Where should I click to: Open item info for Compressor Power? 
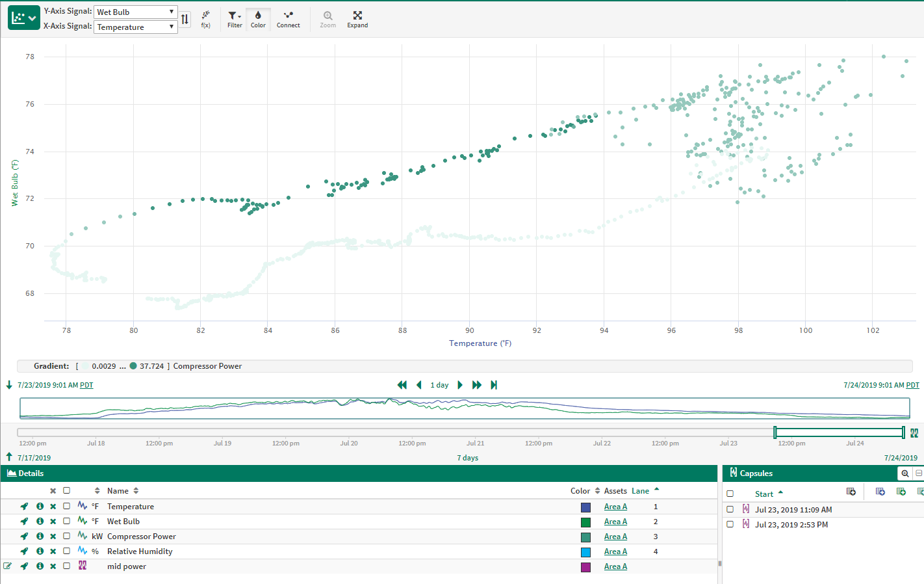pyautogui.click(x=40, y=537)
